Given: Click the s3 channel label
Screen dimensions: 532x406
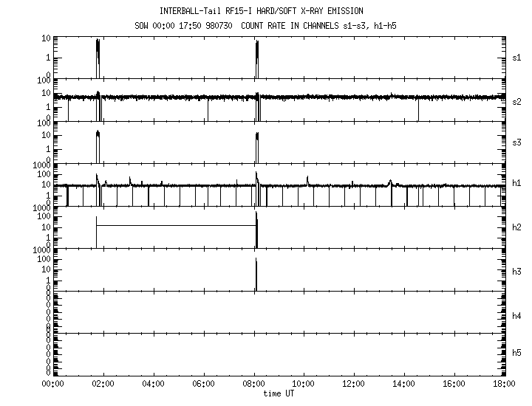Looking at the screenshot, I should tap(517, 142).
